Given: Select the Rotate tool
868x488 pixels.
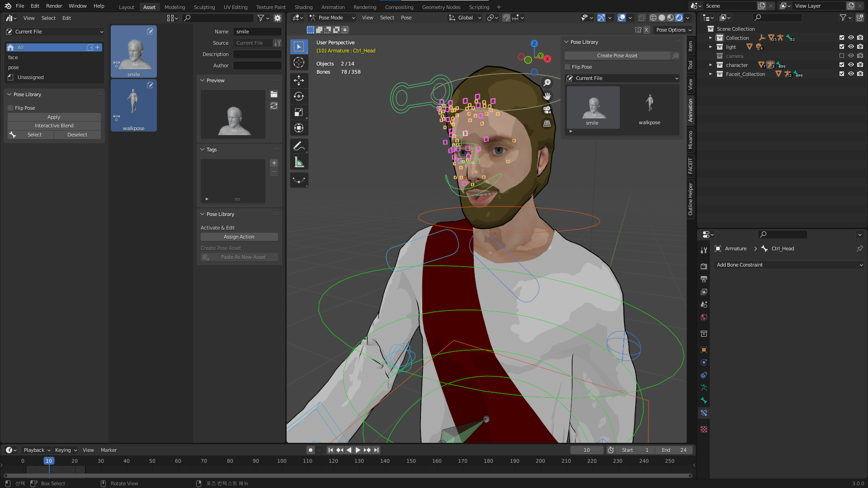Looking at the screenshot, I should pos(299,96).
